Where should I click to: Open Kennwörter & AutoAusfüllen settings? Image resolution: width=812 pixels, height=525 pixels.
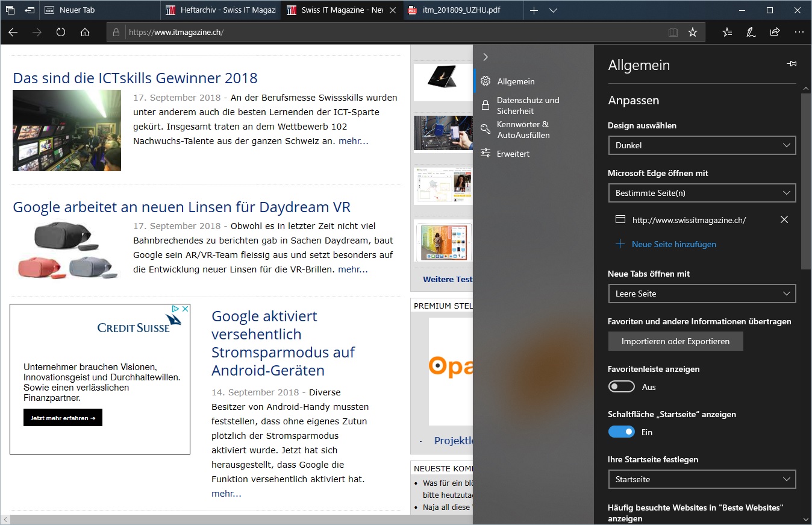533,130
